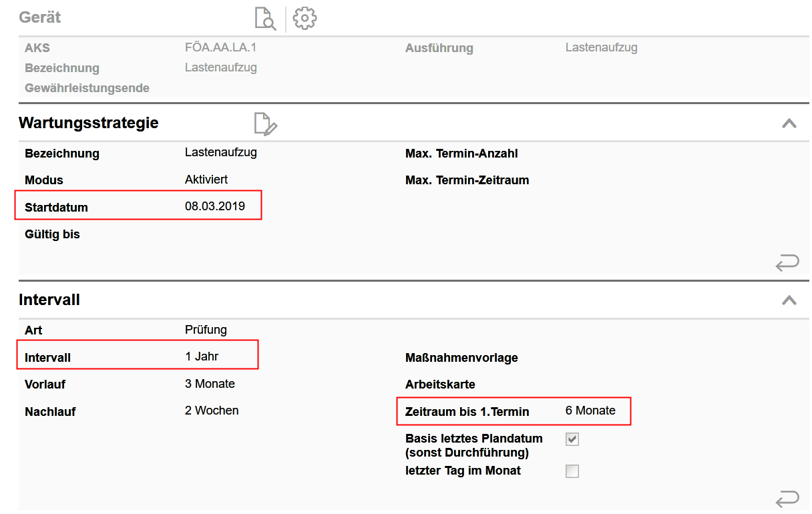Screen dimensions: 812x514
Task: Click the Intervall value 1 Jahr
Action: [x=202, y=356]
